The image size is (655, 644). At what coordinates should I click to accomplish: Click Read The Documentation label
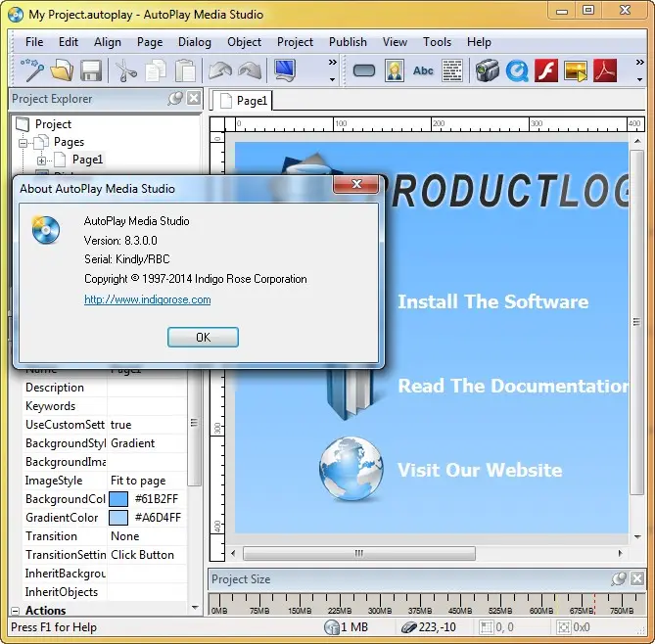[513, 386]
